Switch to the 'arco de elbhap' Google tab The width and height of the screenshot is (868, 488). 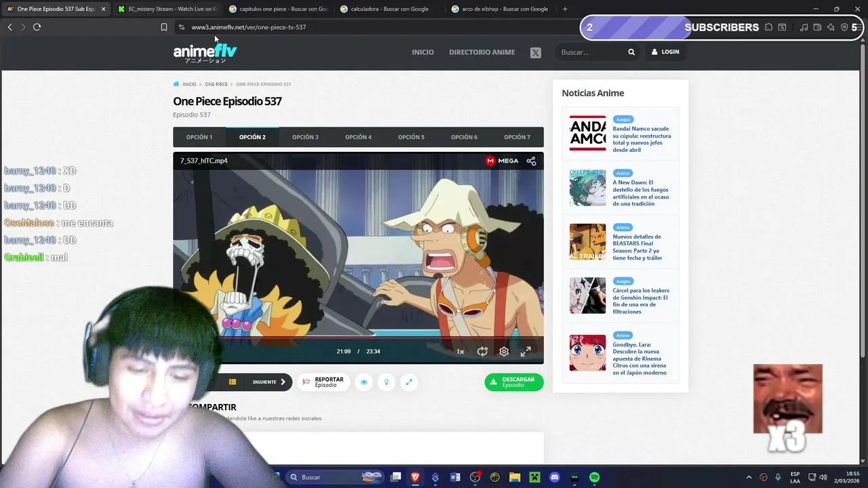coord(500,9)
